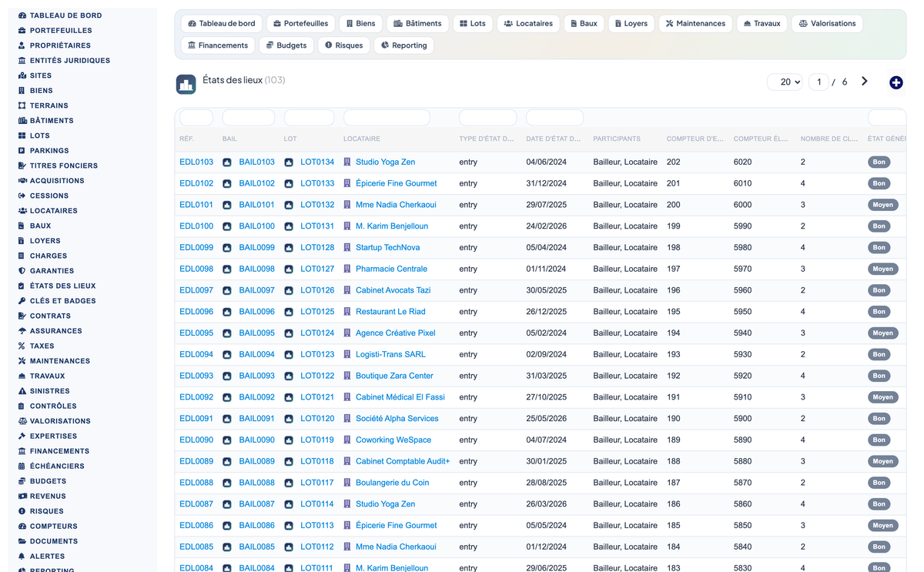Click the page number input field
This screenshot has width=924, height=572.
pos(819,82)
